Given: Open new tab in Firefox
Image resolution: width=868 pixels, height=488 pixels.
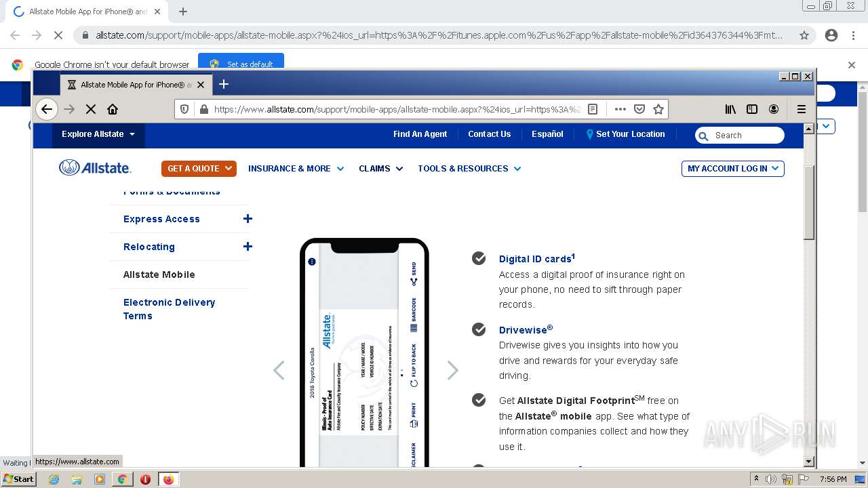Looking at the screenshot, I should (224, 84).
